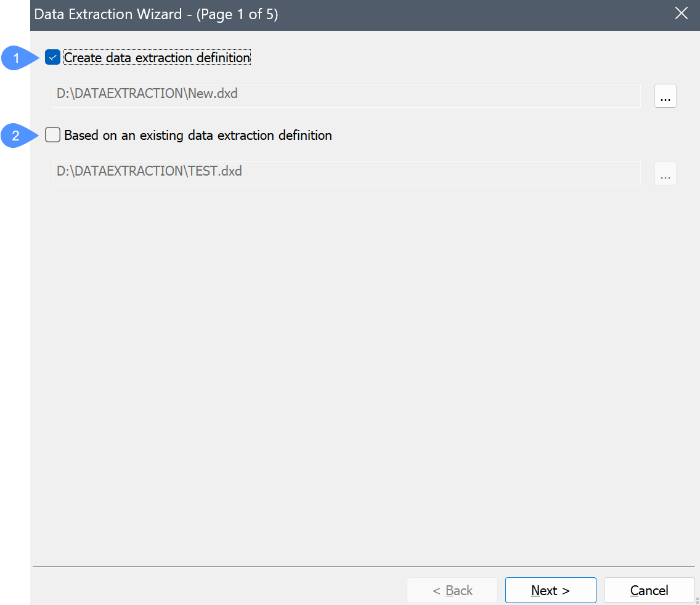Click the blank footer area left of Back
Image resolution: width=700 pixels, height=605 pixels.
pos(216,590)
